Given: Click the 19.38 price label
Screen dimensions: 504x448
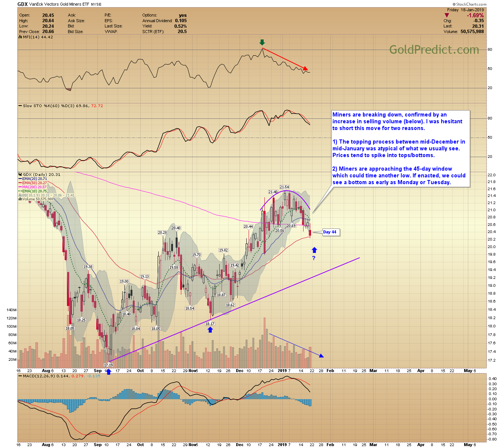Looking at the screenshot, I should (x=88, y=266).
